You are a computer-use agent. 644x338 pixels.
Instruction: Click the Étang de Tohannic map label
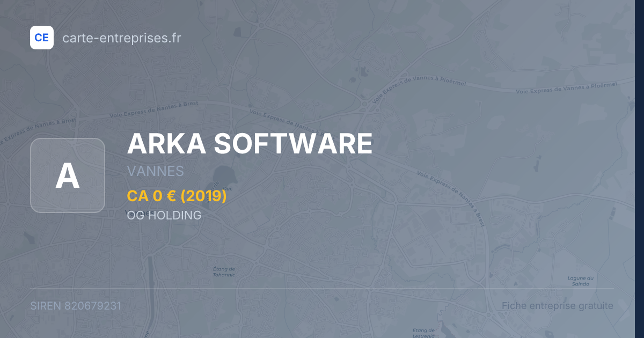click(224, 271)
